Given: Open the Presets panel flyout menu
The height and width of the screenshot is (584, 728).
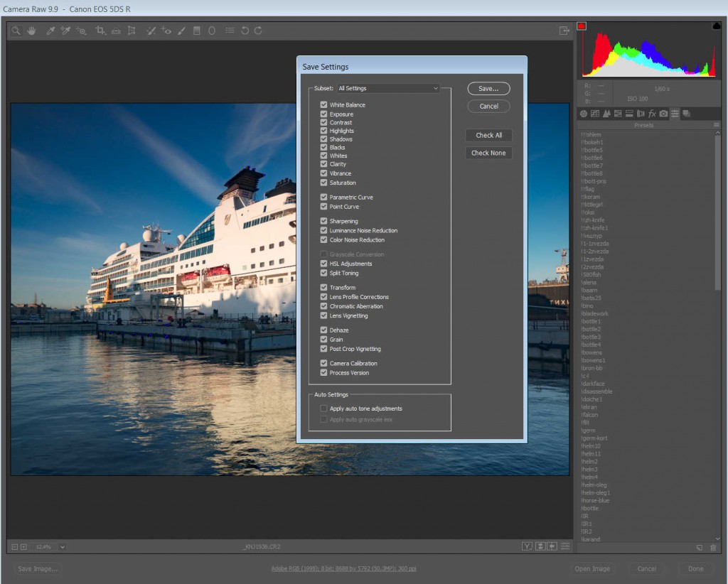Looking at the screenshot, I should [716, 125].
